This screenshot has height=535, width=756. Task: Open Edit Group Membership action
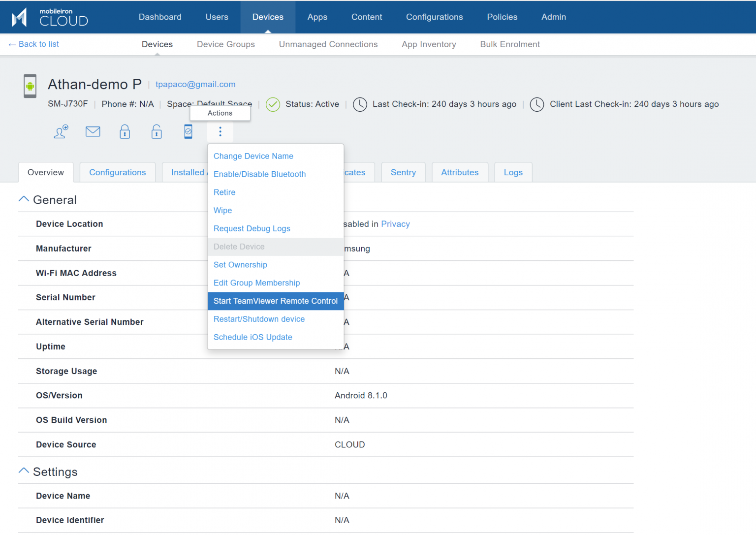pyautogui.click(x=256, y=283)
